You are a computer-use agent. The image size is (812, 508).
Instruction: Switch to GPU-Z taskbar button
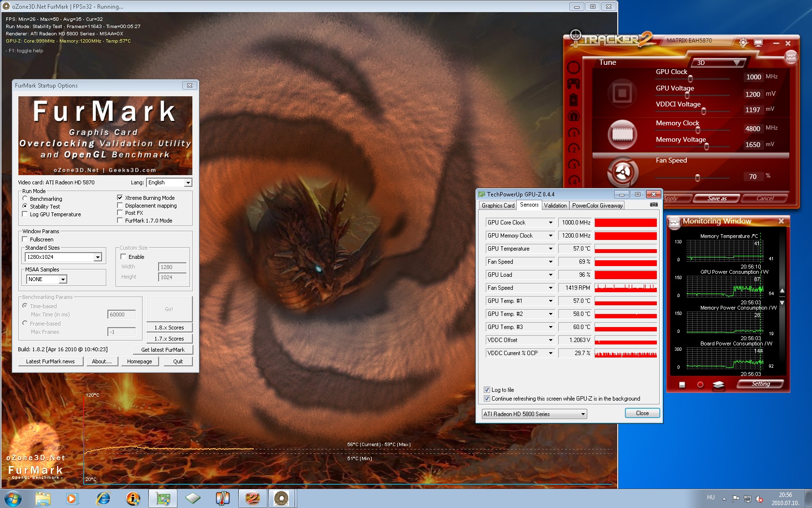pyautogui.click(x=162, y=498)
